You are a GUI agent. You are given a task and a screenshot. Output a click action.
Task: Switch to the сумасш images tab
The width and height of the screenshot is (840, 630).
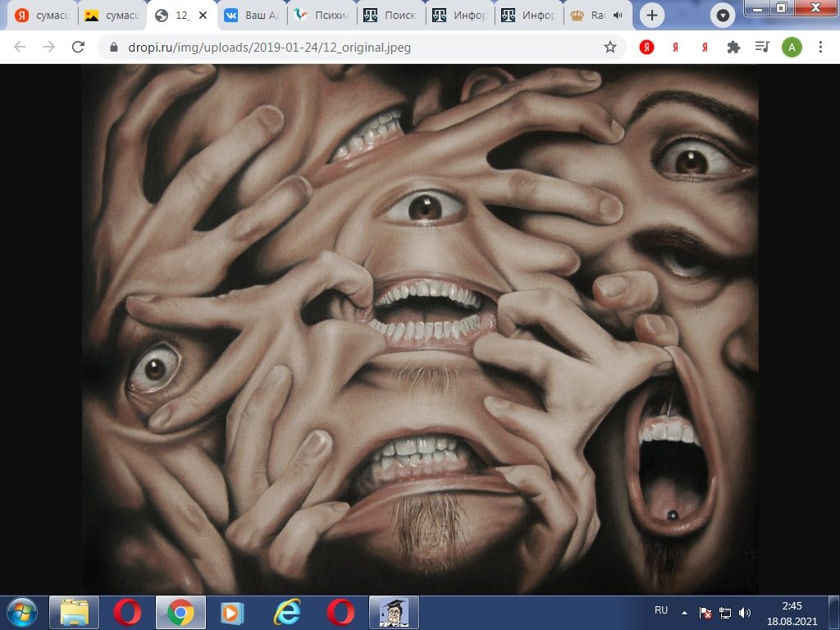click(x=112, y=16)
